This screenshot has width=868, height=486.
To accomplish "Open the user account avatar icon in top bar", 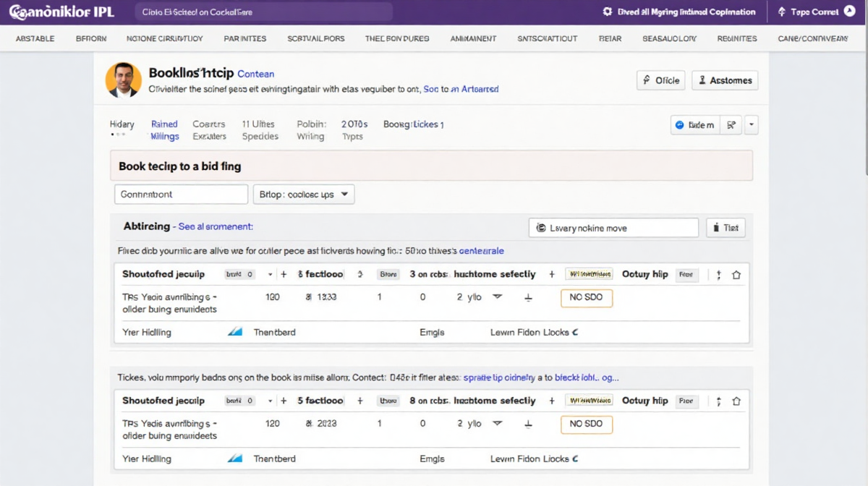I will 849,12.
